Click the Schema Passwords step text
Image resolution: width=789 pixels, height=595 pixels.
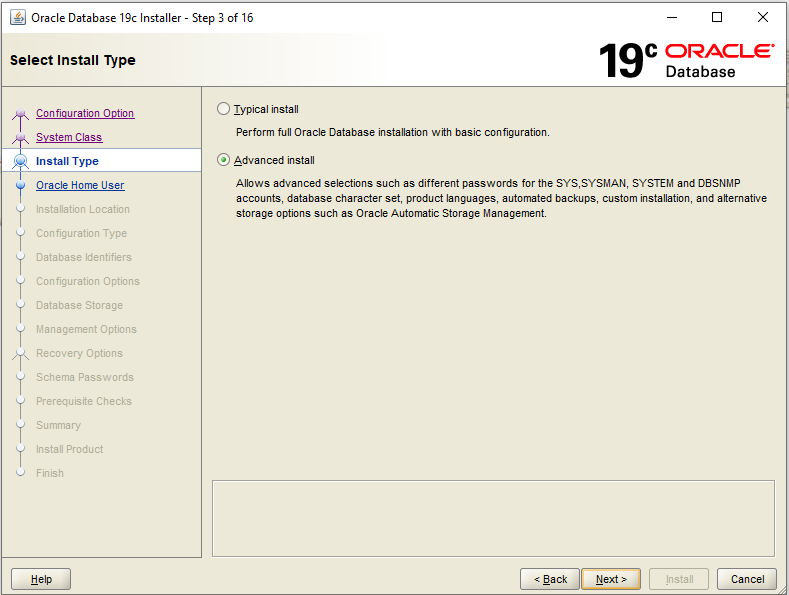click(x=85, y=378)
